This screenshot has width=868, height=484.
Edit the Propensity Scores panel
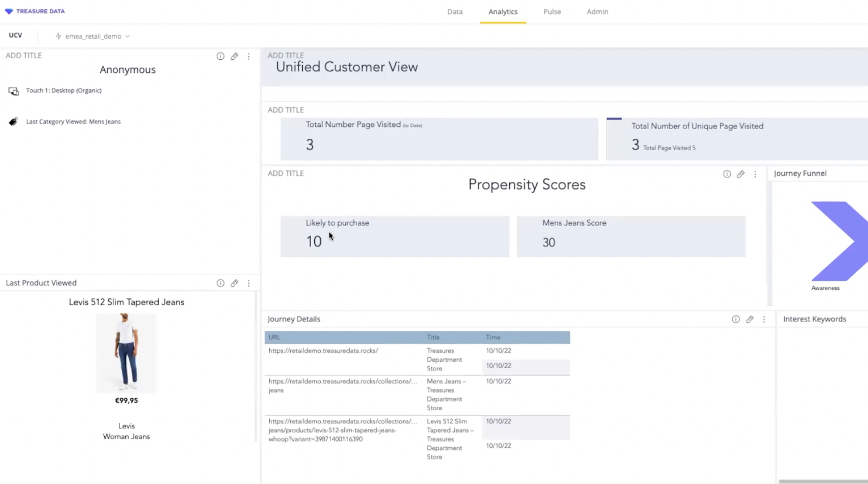741,174
